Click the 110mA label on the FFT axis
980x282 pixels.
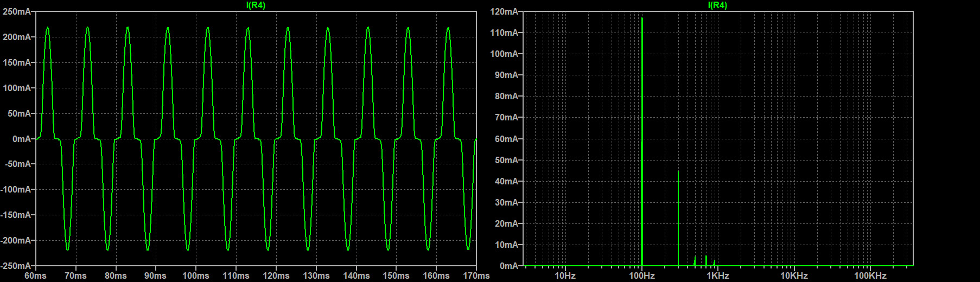coord(505,33)
